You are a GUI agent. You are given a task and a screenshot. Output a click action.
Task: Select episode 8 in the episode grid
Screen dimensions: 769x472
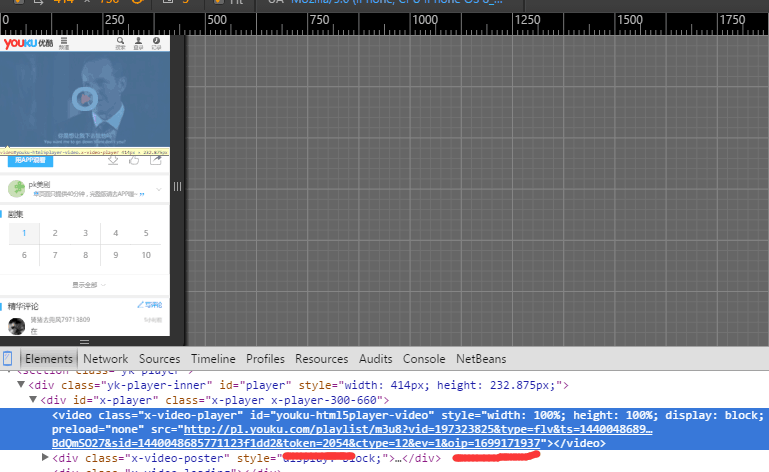(84, 255)
